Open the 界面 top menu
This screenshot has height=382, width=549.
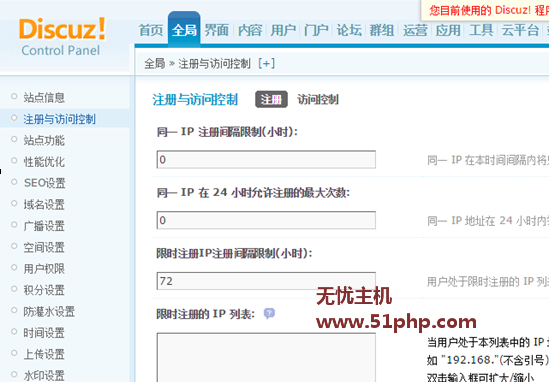(216, 30)
